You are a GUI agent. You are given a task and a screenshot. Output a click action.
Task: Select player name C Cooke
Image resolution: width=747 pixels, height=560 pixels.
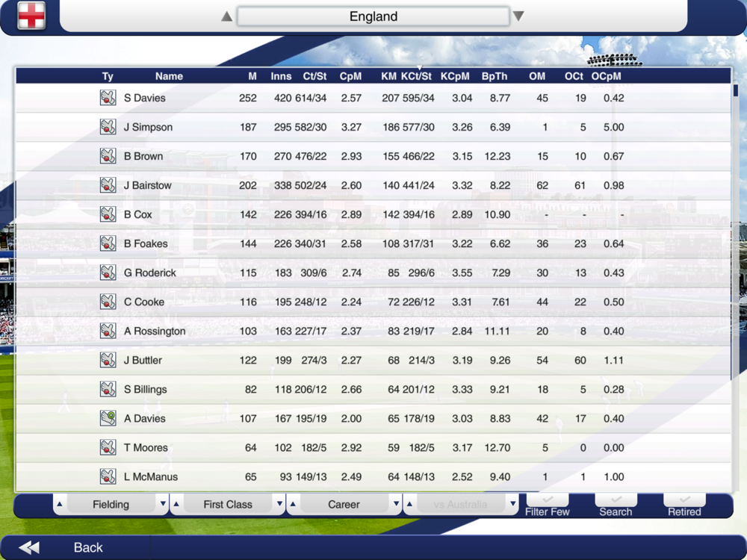point(144,302)
